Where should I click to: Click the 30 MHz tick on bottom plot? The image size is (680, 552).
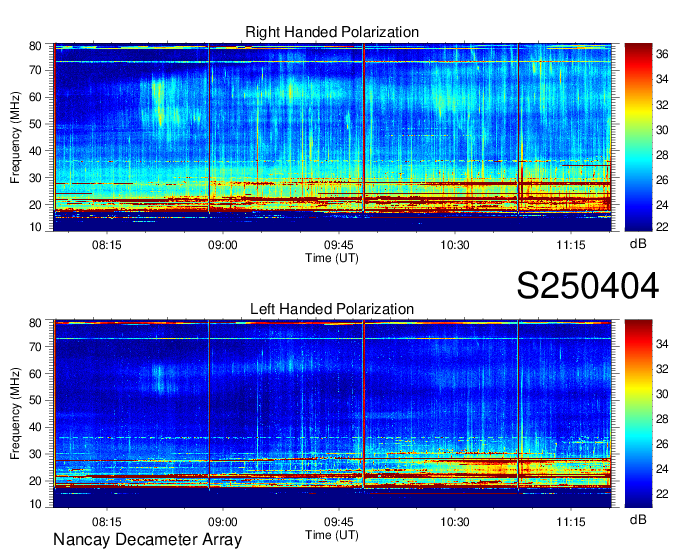pos(35,454)
